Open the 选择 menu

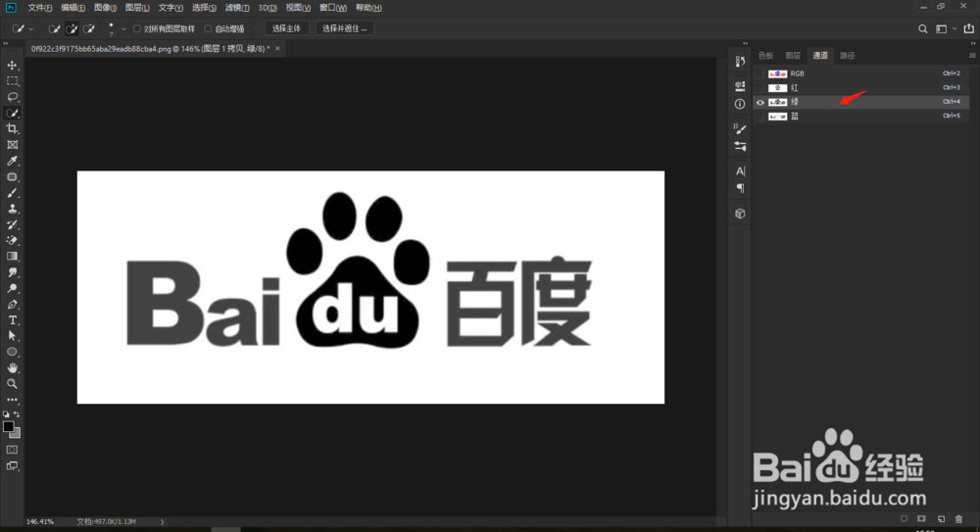coord(204,8)
